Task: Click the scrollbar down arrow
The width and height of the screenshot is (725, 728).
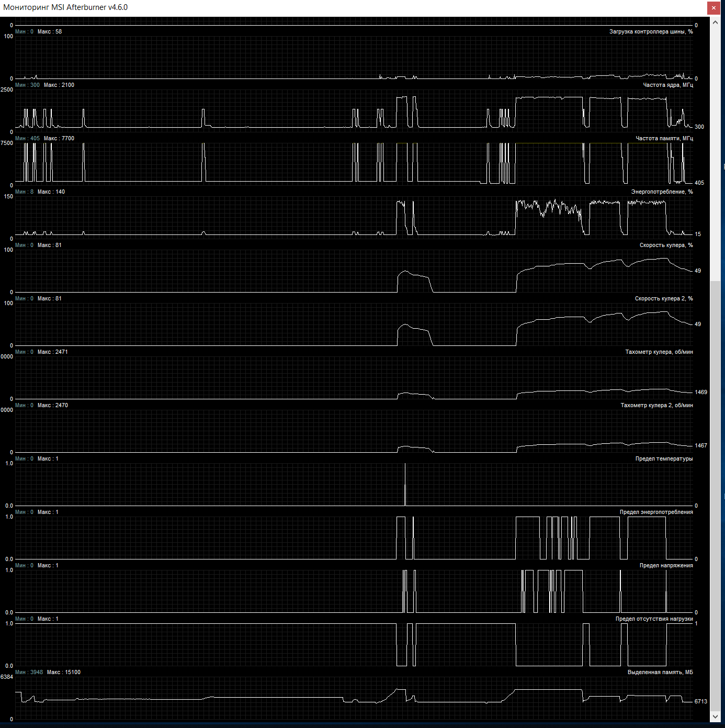Action: [715, 716]
